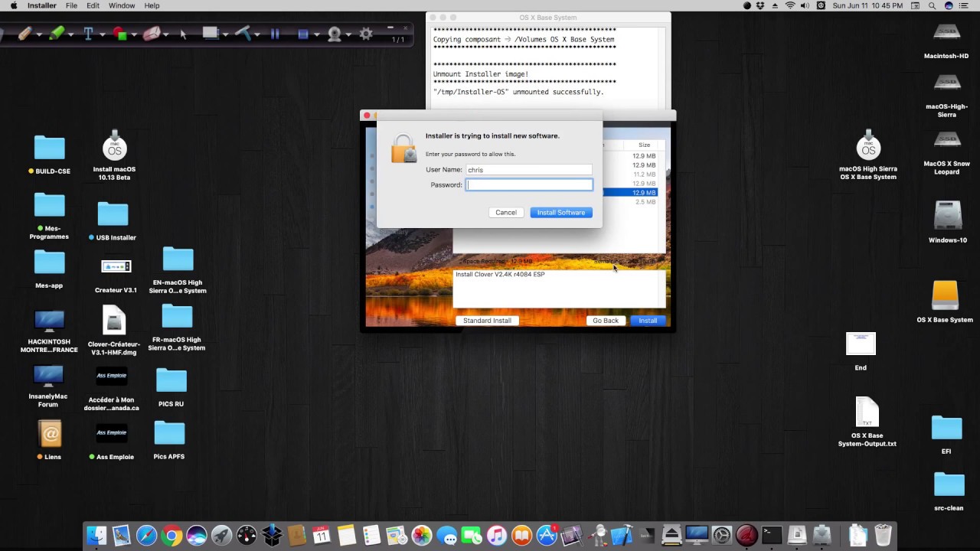
Task: Open the Apple menu
Action: coord(14,5)
